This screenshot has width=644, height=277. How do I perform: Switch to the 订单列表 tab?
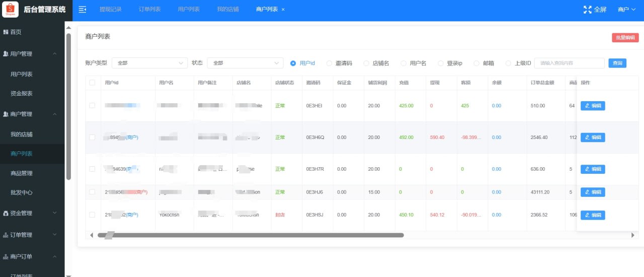point(149,10)
